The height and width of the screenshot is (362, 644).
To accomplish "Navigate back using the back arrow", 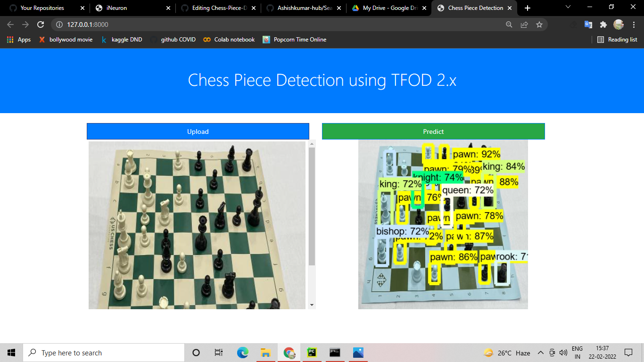I will click(x=9, y=24).
